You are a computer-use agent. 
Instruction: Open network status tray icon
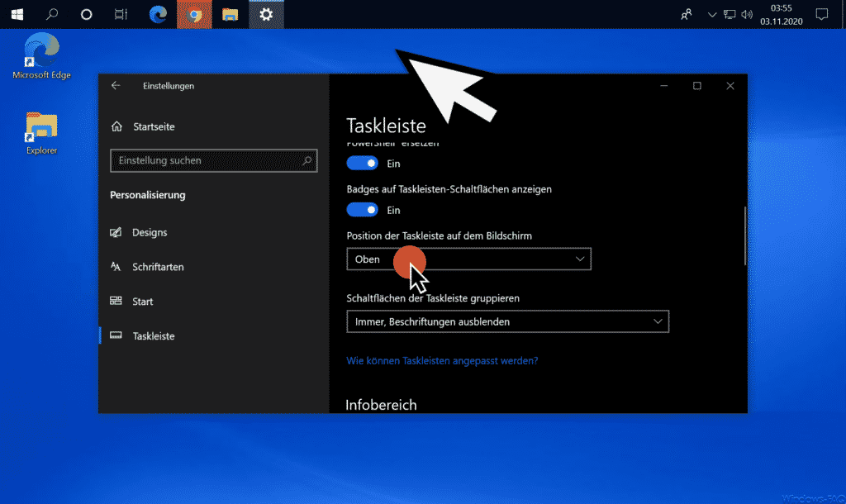point(730,15)
